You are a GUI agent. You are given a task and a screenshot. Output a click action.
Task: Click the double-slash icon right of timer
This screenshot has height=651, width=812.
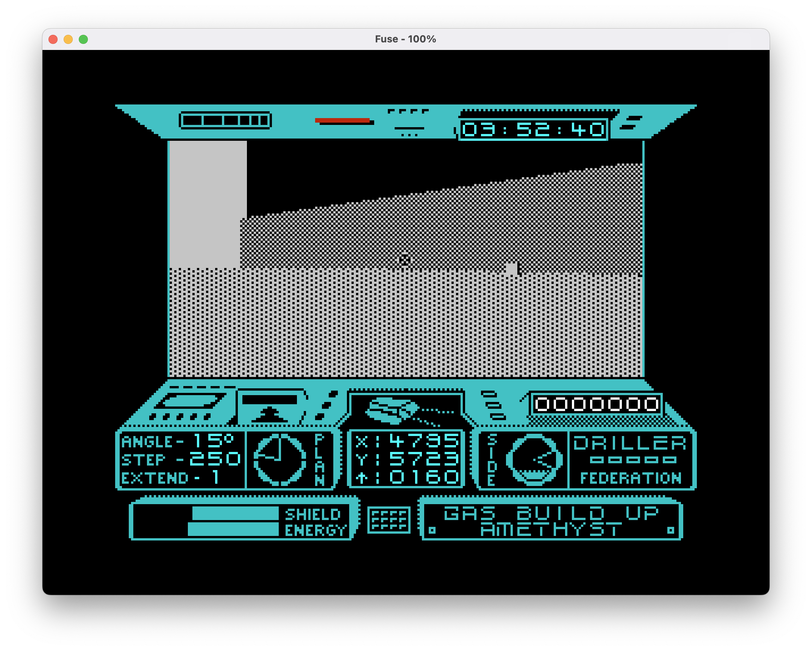point(631,123)
